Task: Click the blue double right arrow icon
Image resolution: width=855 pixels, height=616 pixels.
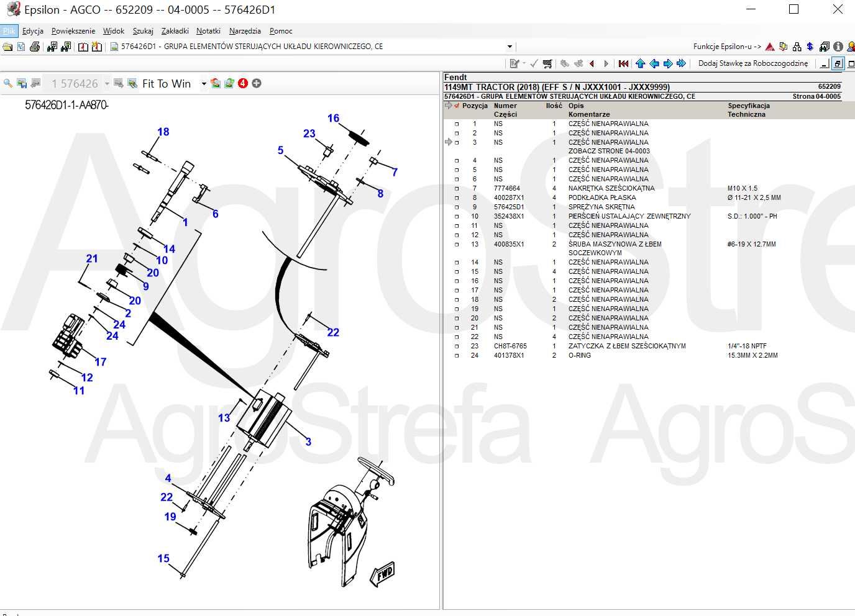Action: [681, 63]
